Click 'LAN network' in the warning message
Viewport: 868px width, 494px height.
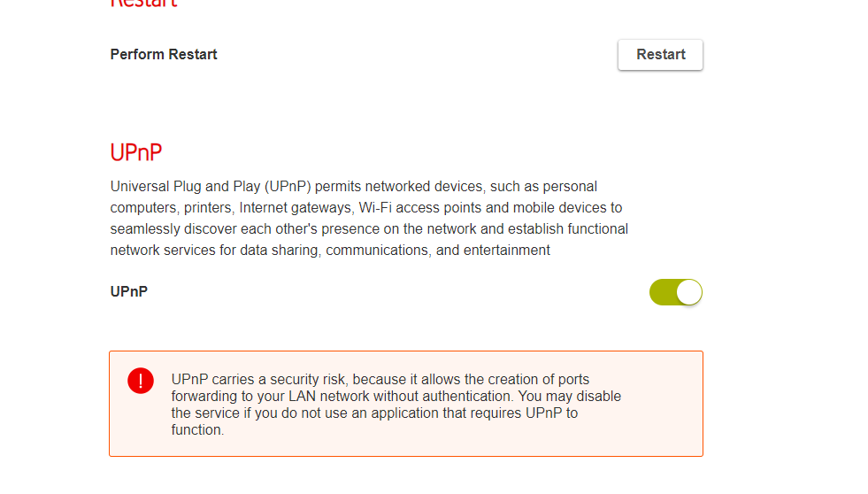click(328, 397)
